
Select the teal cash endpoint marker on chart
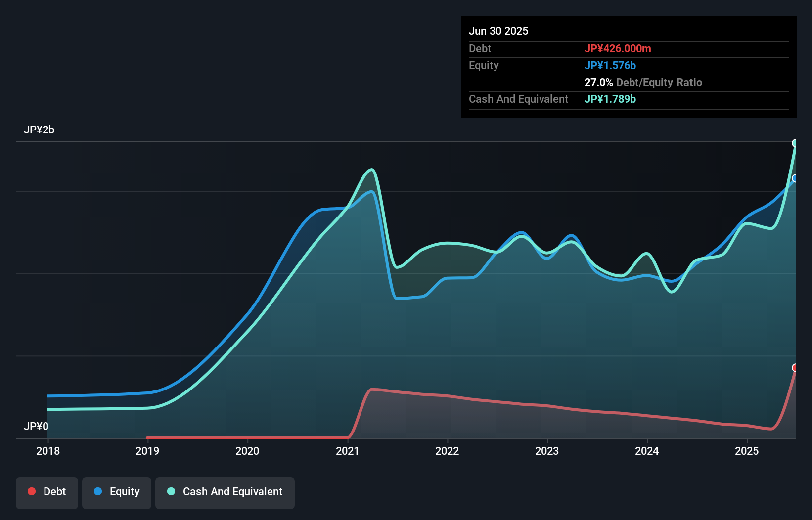click(x=795, y=143)
